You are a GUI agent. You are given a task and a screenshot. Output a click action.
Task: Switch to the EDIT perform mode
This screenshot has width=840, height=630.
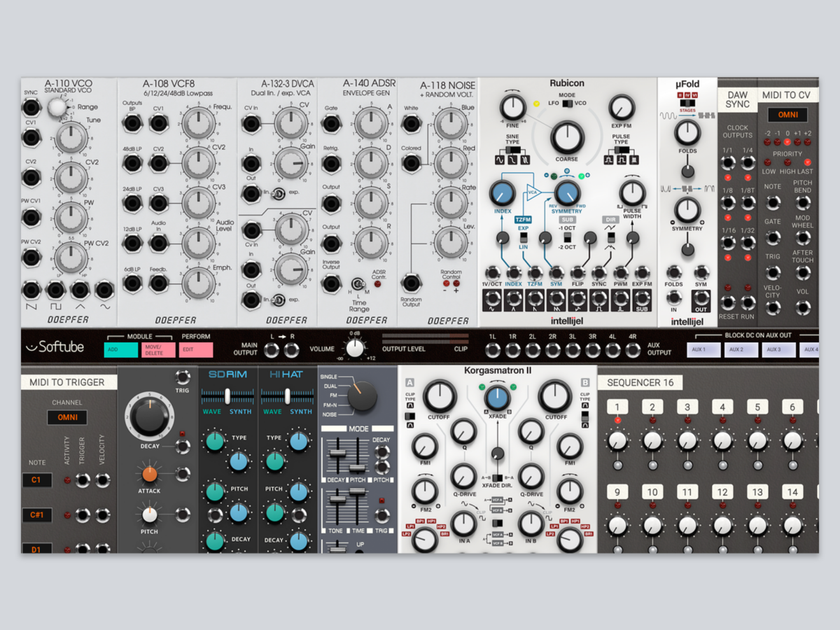pos(196,350)
